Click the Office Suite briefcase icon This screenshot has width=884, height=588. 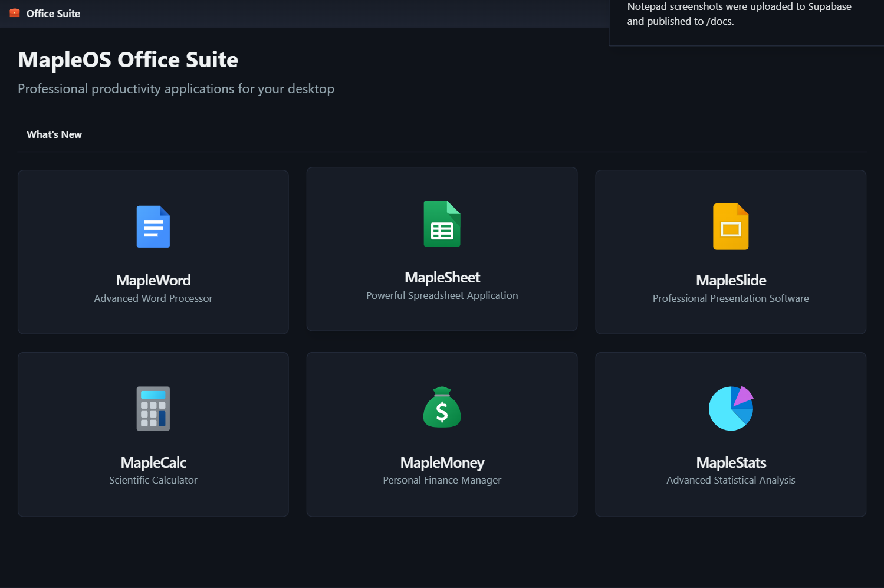[x=15, y=13]
